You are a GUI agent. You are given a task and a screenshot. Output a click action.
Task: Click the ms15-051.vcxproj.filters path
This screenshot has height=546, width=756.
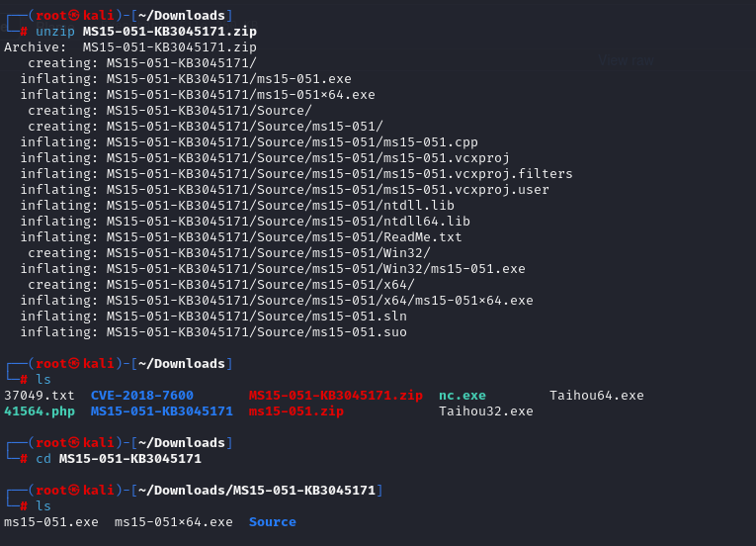coord(339,174)
